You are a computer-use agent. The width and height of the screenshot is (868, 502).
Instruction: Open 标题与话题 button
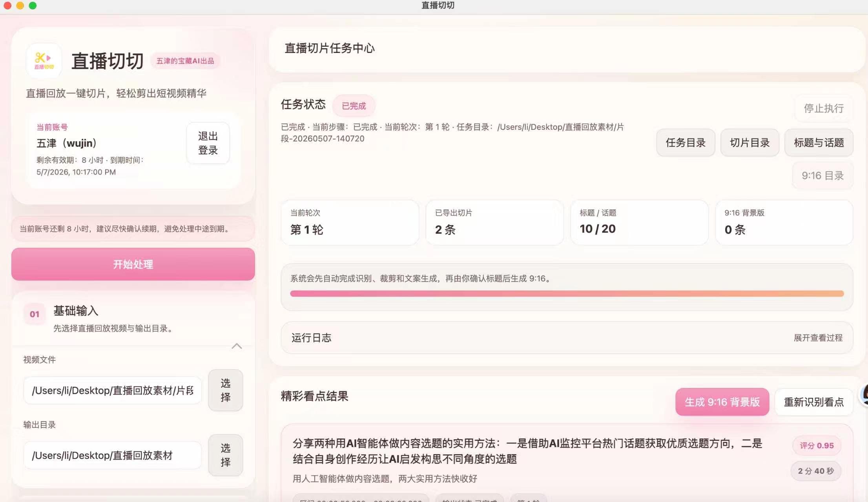(x=819, y=143)
